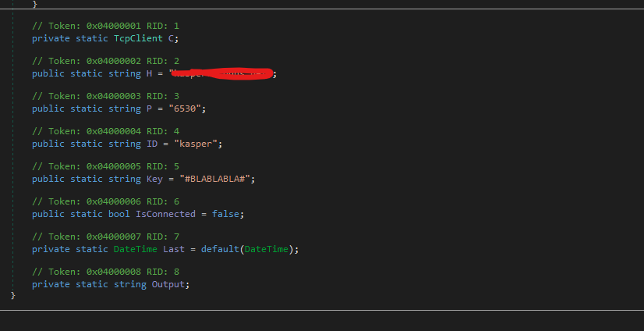Click the Token 0x04000001 RID comment

click(105, 26)
